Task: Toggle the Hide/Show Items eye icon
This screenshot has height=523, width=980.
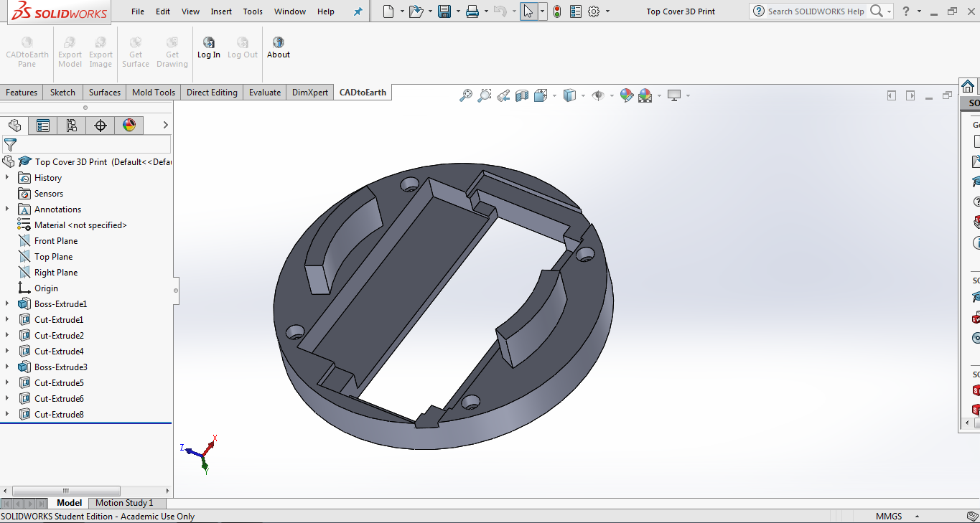Action: 597,95
